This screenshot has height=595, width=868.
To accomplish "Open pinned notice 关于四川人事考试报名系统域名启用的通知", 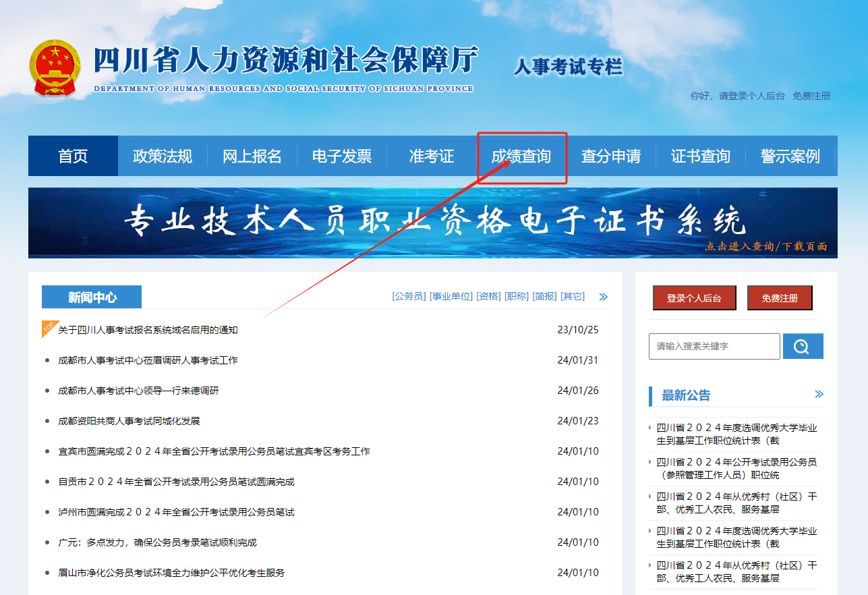I will tap(148, 330).
